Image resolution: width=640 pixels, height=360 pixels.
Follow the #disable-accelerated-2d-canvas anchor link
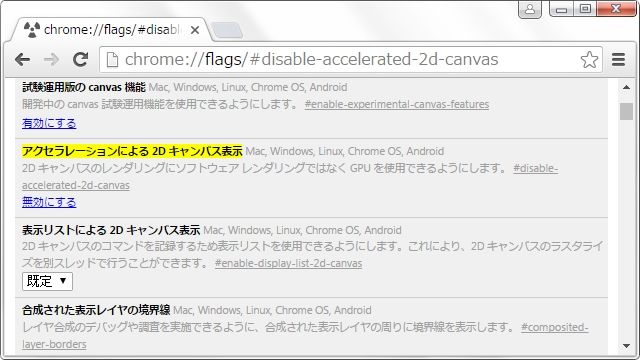(x=290, y=177)
